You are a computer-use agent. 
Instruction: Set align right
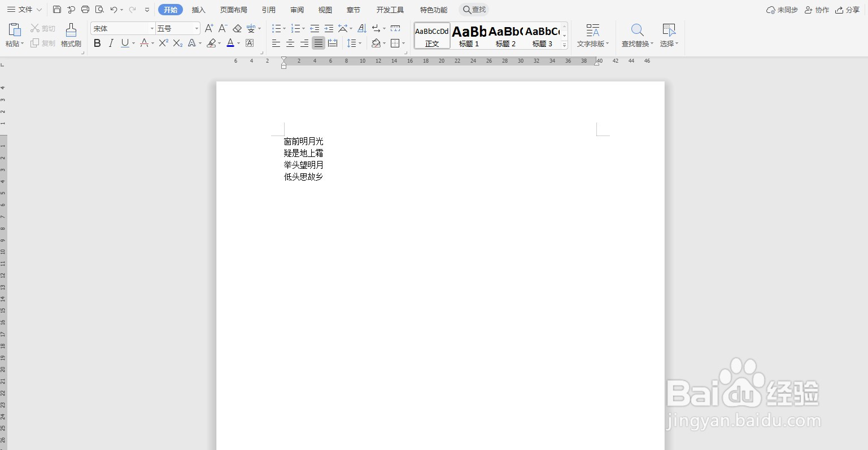pos(304,43)
